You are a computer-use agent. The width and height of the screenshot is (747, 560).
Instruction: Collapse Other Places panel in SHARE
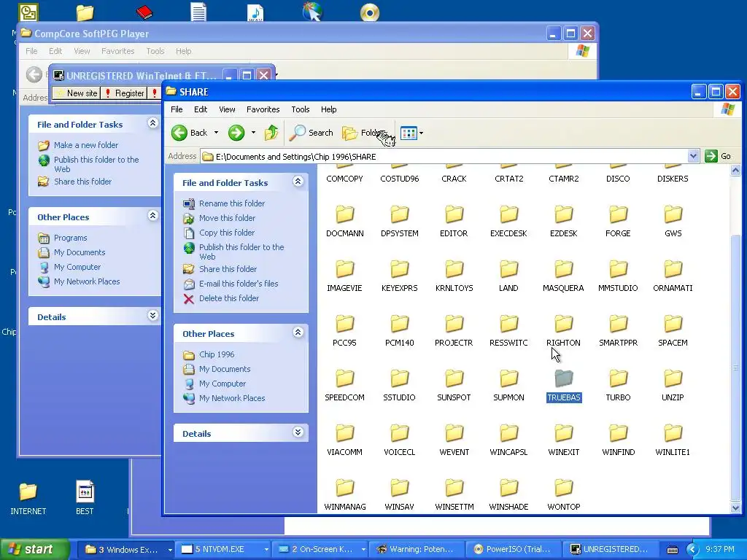click(298, 332)
